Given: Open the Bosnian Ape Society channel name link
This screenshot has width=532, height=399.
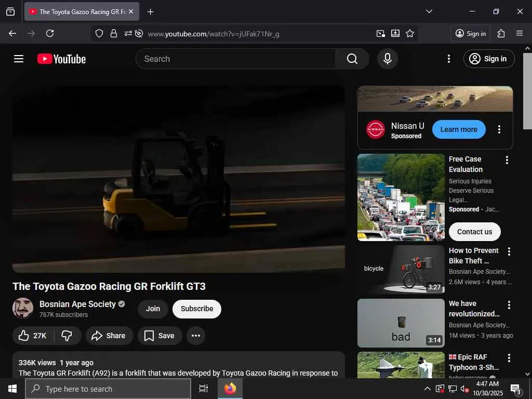Looking at the screenshot, I should pyautogui.click(x=77, y=304).
